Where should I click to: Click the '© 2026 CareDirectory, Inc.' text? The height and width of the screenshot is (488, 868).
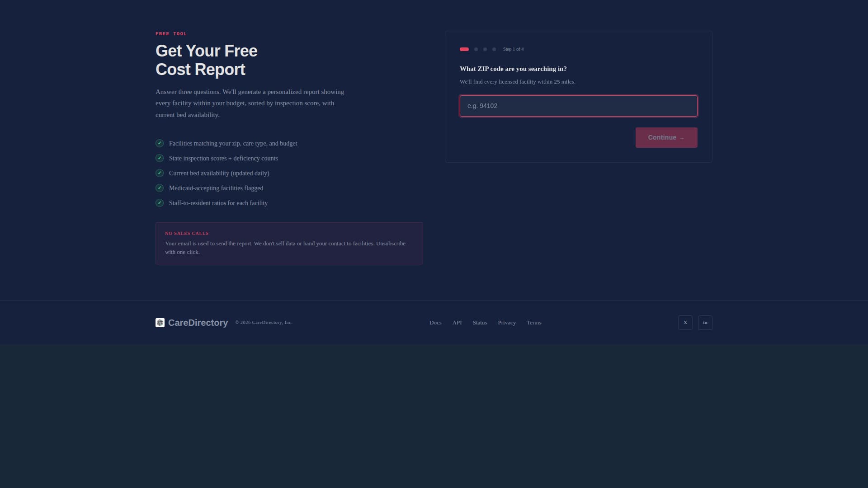point(264,323)
